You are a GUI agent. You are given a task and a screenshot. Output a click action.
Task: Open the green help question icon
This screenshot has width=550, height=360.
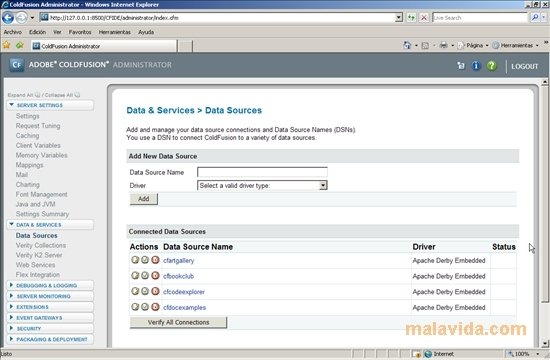[491, 66]
